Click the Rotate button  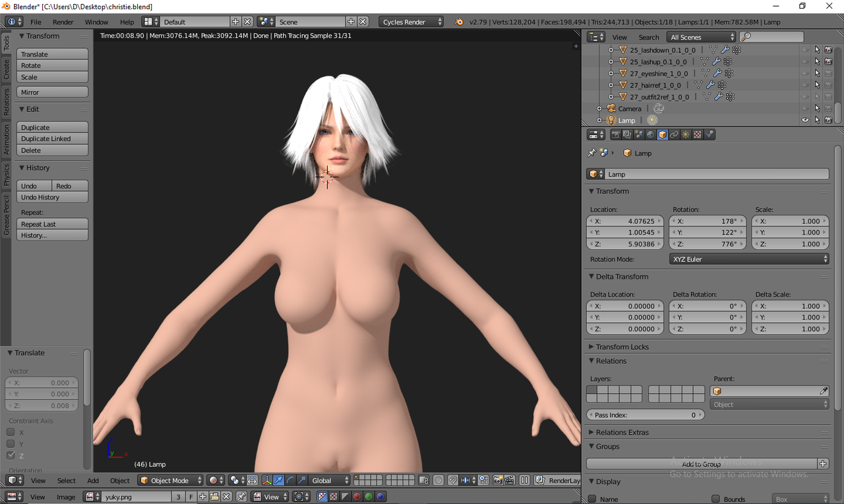(x=52, y=65)
